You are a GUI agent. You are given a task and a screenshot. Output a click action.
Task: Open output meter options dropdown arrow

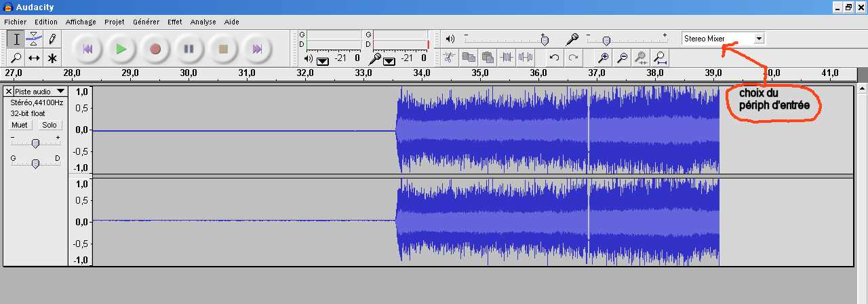point(321,60)
